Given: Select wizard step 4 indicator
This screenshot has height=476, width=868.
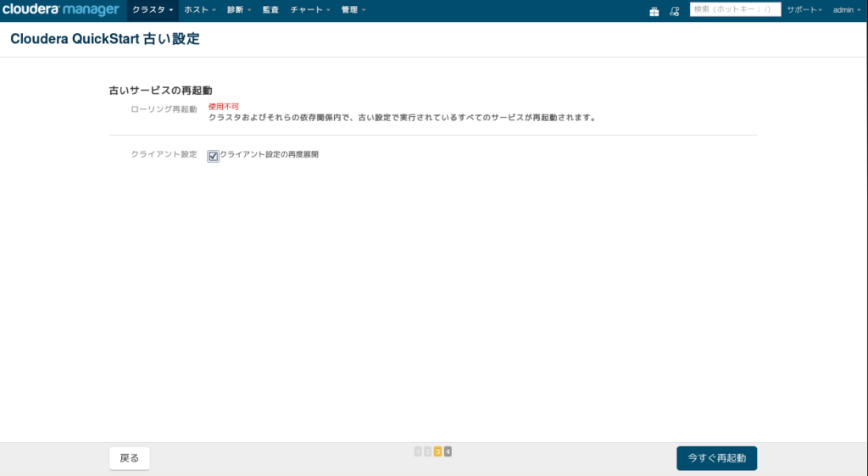Looking at the screenshot, I should (x=448, y=451).
